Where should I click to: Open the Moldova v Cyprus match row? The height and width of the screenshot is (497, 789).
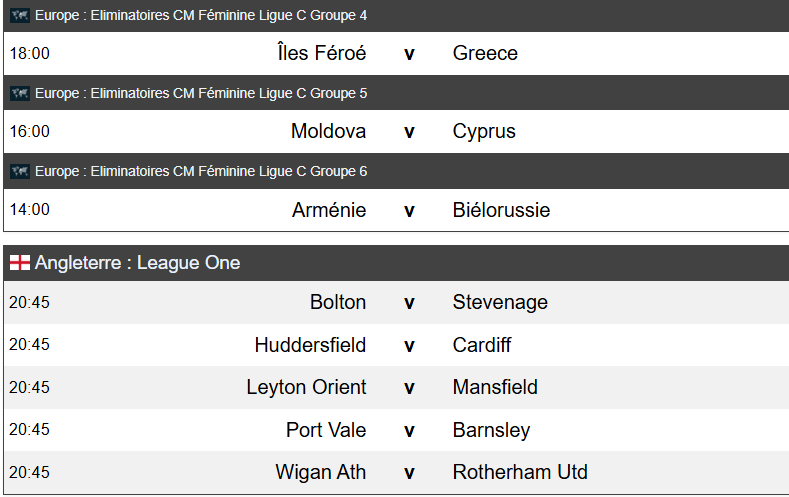[x=409, y=131]
